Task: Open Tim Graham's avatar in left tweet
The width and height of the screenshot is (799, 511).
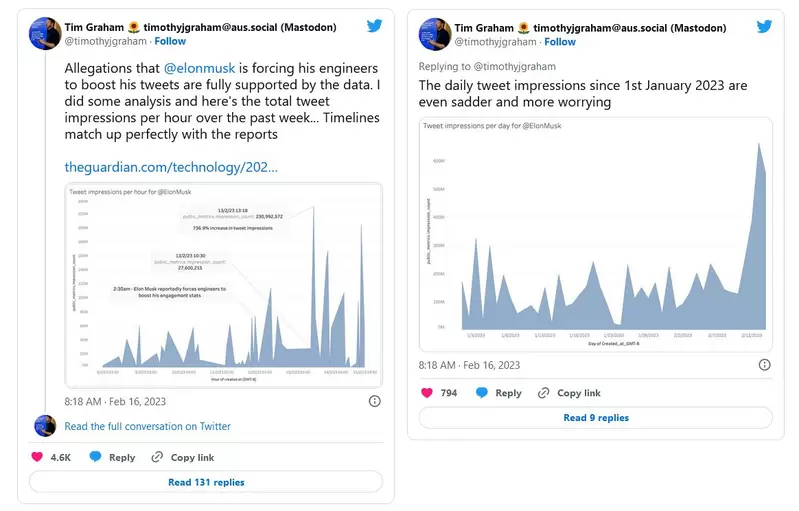Action: point(45,33)
